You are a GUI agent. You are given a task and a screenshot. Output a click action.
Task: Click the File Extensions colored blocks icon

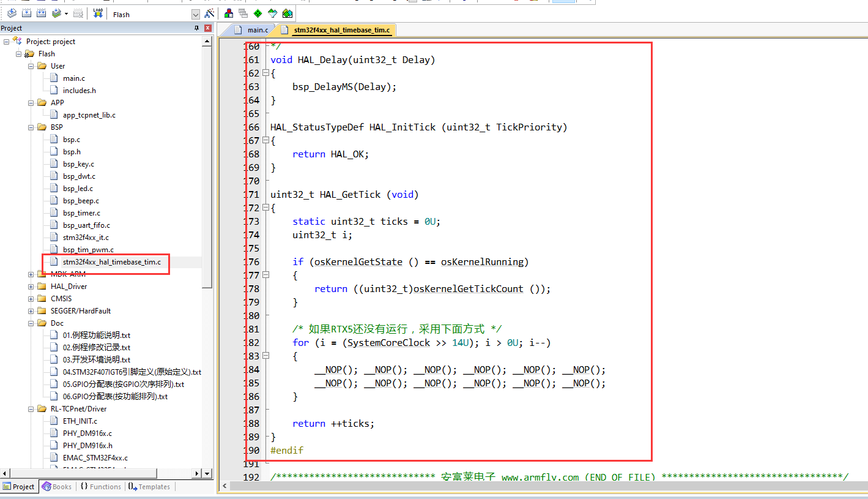229,13
